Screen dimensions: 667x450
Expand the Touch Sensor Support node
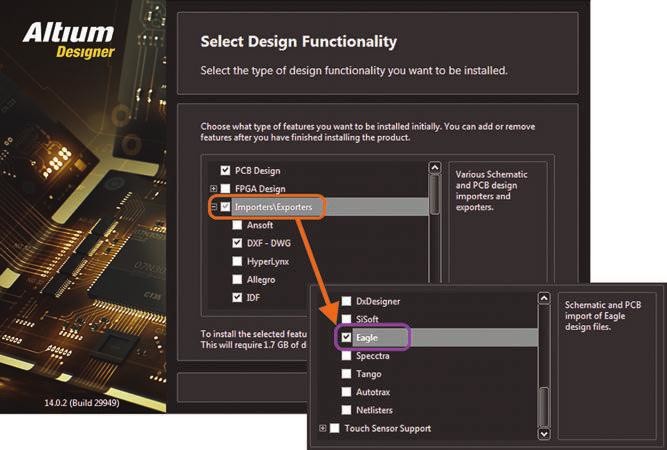point(322,428)
